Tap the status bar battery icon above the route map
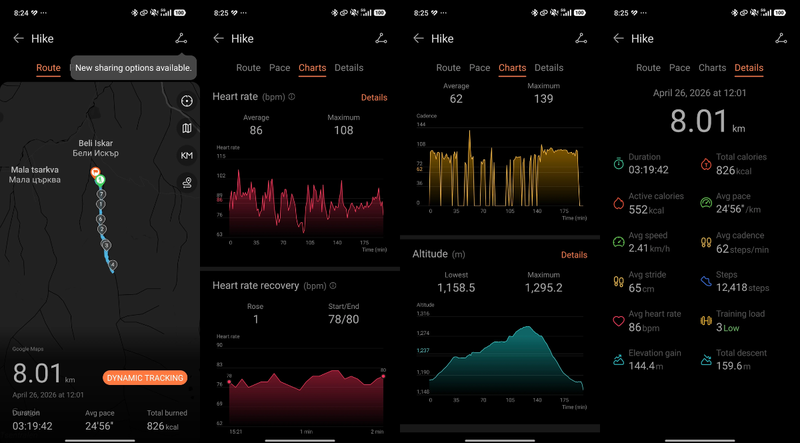Viewport: 800px width, 443px height. tap(180, 13)
